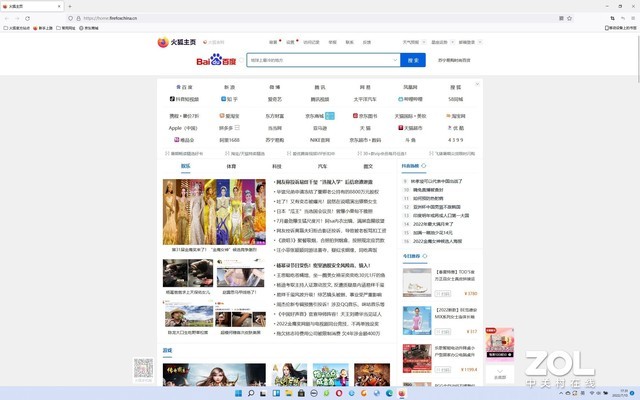The image size is (640, 400).
Task: Open the 淘宝网 link in the site grid
Action: (x=457, y=114)
